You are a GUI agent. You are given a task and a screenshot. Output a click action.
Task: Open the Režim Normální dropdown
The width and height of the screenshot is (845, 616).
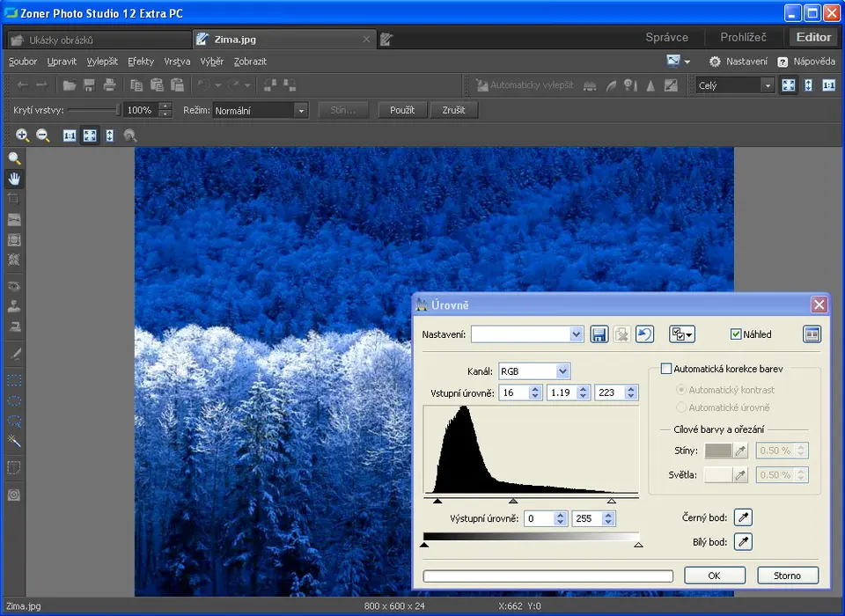coord(301,110)
